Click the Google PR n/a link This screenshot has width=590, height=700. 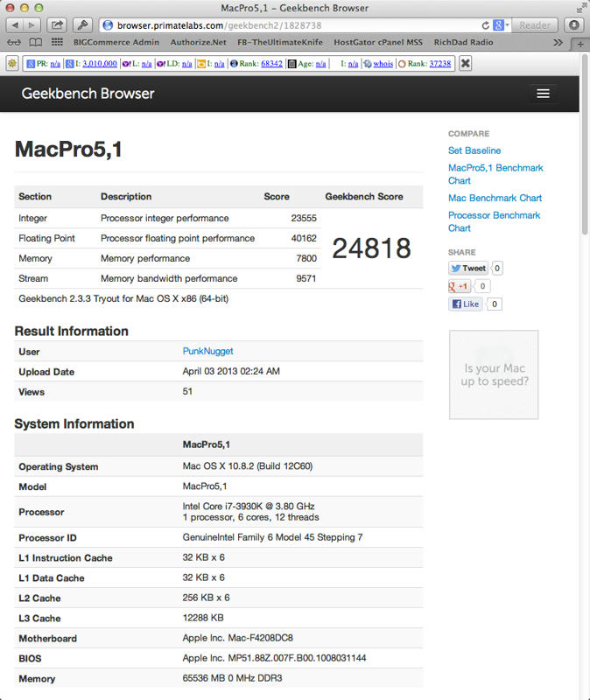tap(55, 64)
